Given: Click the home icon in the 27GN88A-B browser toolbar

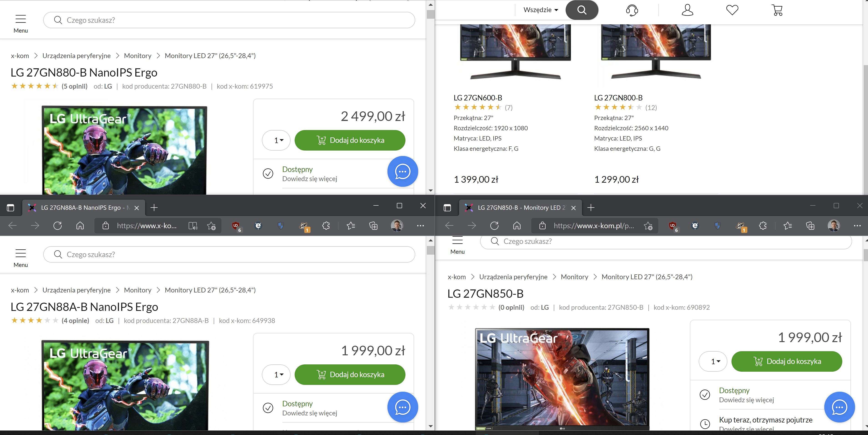Looking at the screenshot, I should (80, 226).
